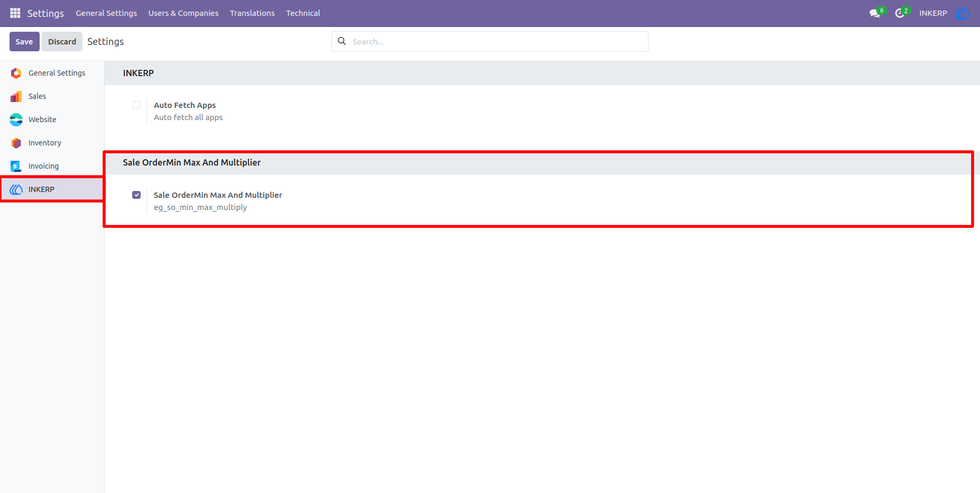Image resolution: width=980 pixels, height=493 pixels.
Task: Click the Invoicing sidebar icon
Action: click(16, 166)
